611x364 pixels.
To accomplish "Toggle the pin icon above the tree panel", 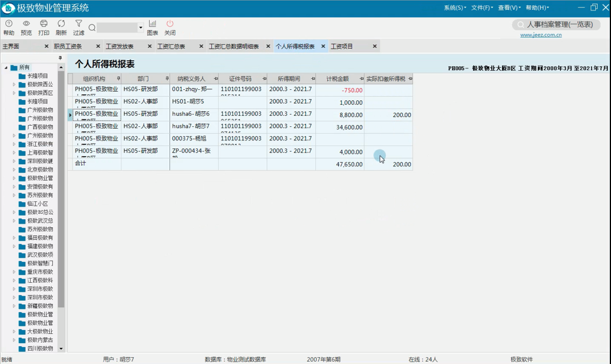I will click(x=60, y=58).
